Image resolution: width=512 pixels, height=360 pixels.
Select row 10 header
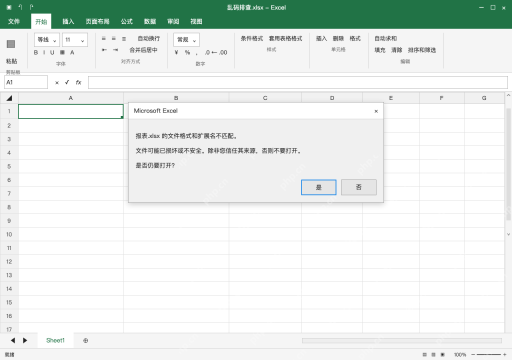9,234
